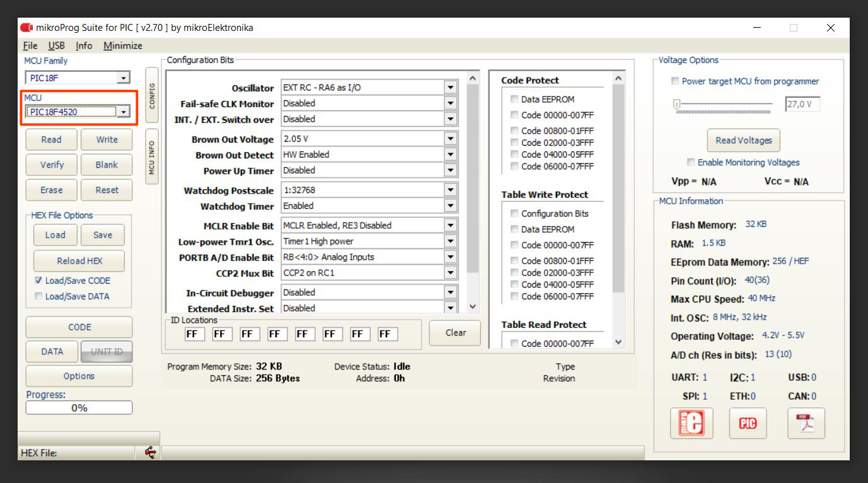Screen dimensions: 868x483
Task: Open the DATA view button
Action: 52,352
